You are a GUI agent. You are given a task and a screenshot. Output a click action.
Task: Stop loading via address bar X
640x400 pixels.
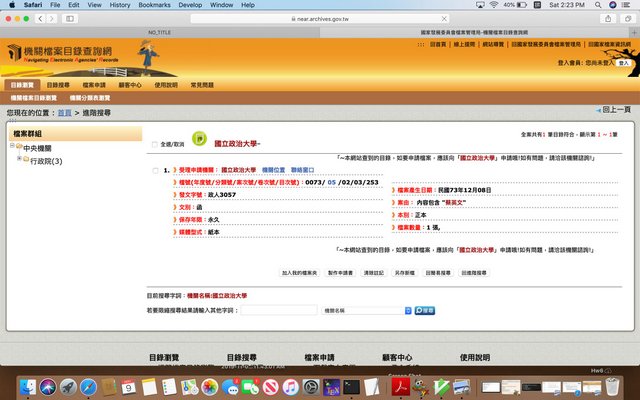coord(444,19)
